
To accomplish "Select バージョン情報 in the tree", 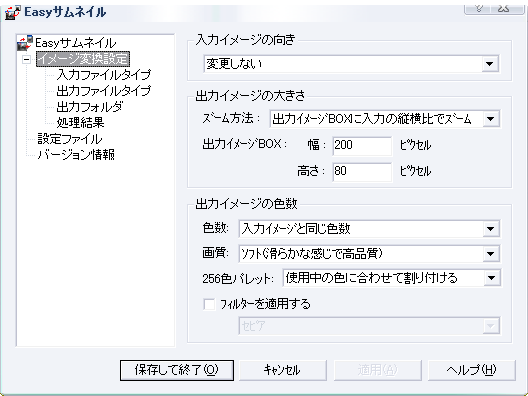I will [x=76, y=155].
